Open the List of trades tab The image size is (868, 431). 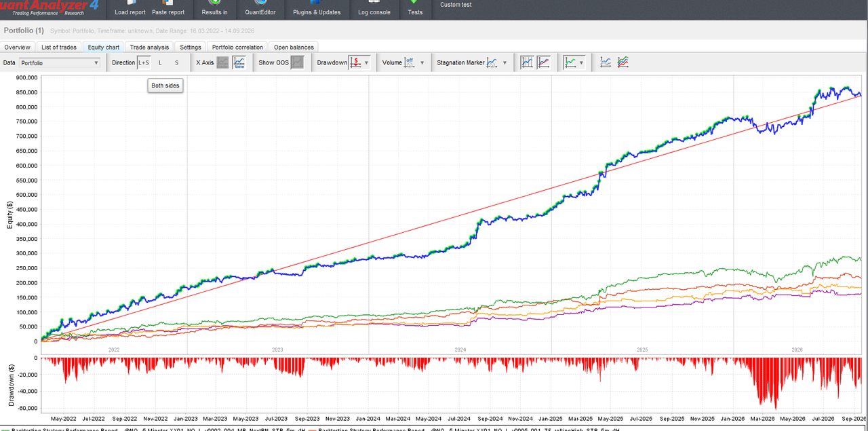tap(59, 48)
